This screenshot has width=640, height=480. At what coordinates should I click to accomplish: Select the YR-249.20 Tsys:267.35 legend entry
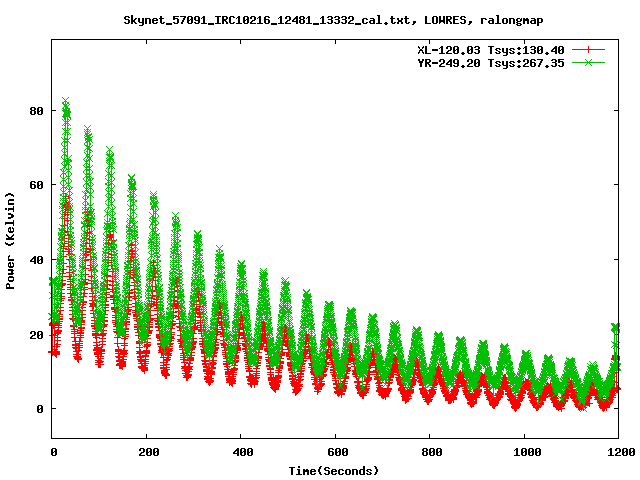[491, 63]
